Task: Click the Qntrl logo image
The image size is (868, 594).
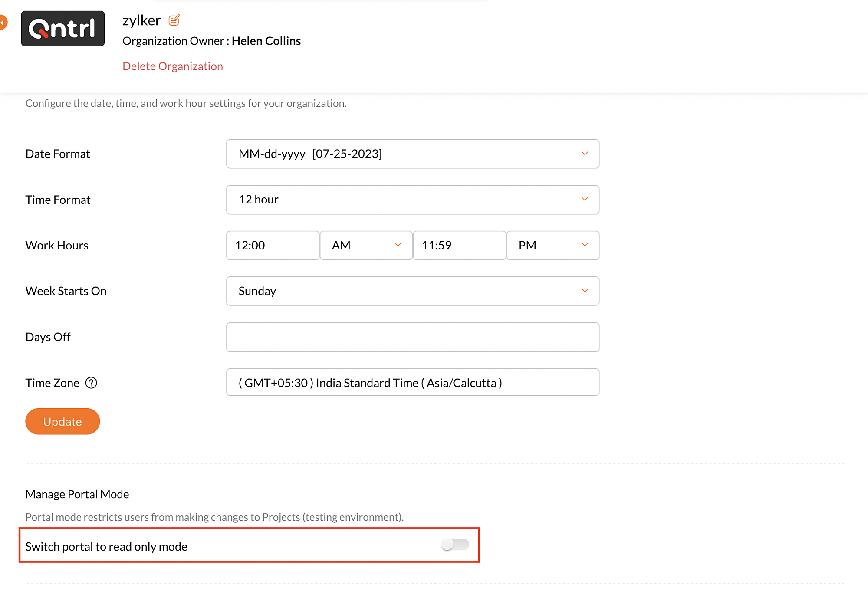Action: [x=63, y=29]
